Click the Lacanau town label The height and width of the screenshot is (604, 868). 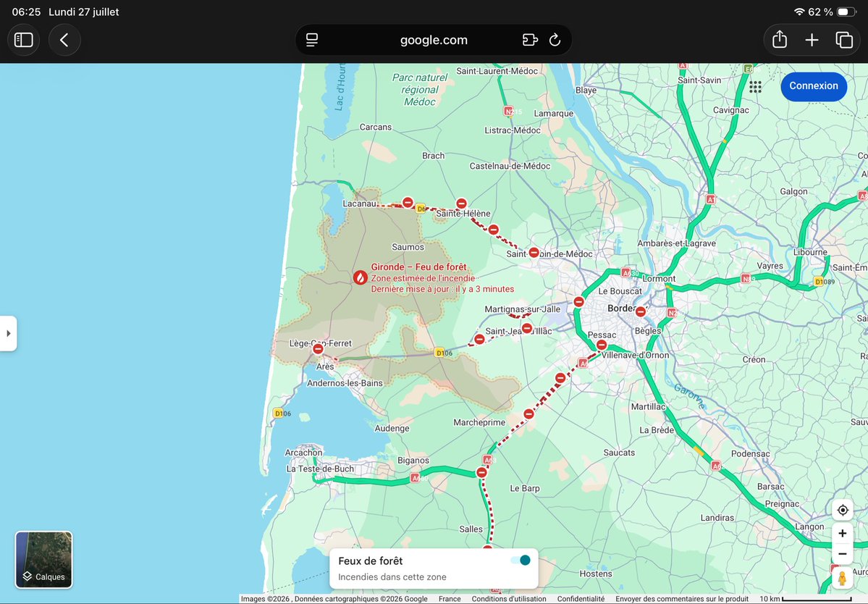coord(360,204)
